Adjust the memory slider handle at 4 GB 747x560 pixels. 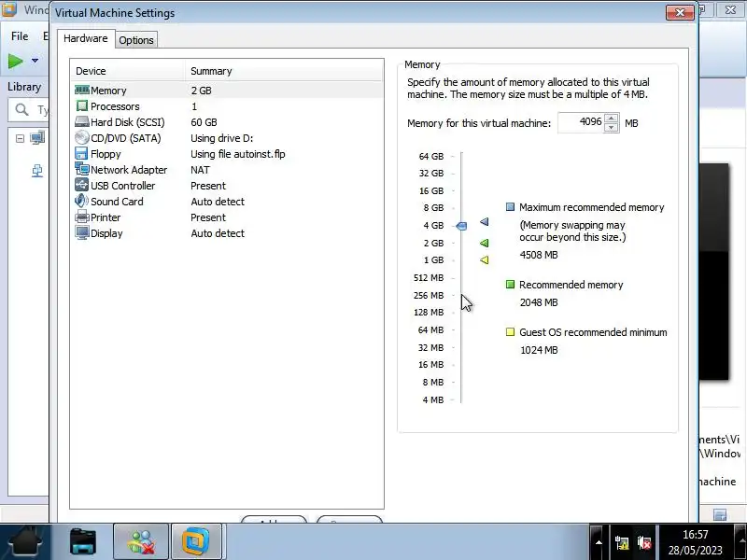pos(461,226)
